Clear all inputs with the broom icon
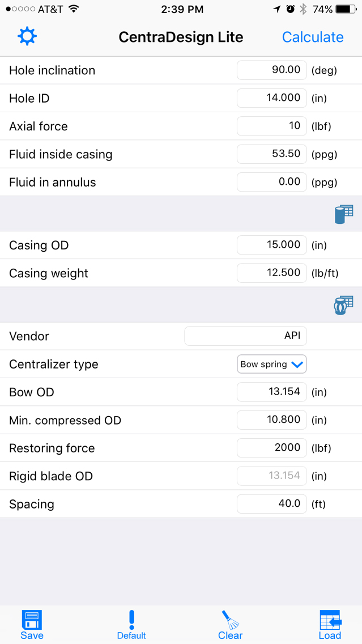This screenshot has height=644, width=362. [x=230, y=625]
